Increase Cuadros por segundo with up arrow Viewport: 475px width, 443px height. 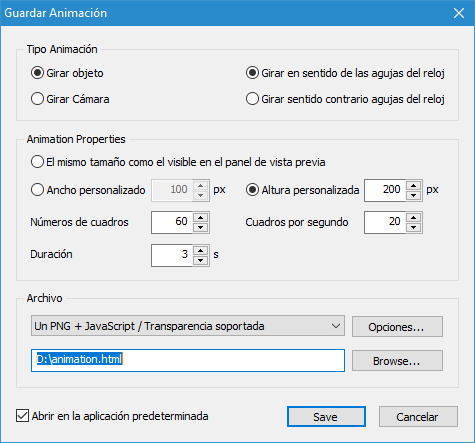[414, 218]
